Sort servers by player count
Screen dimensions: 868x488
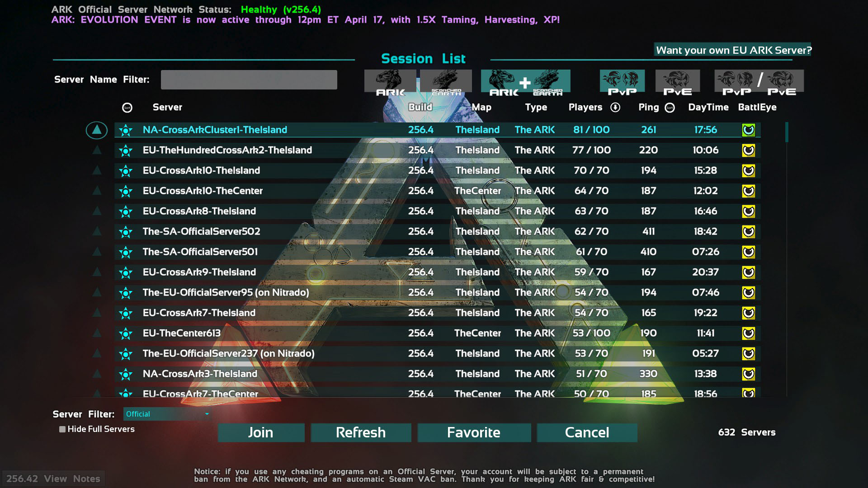615,108
